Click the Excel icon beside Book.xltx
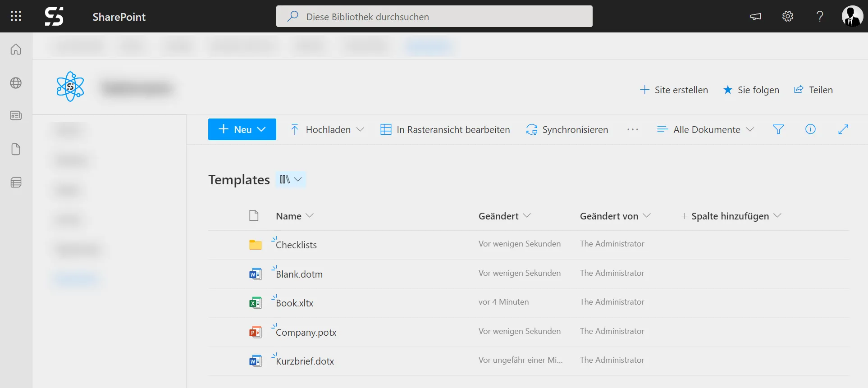 256,303
